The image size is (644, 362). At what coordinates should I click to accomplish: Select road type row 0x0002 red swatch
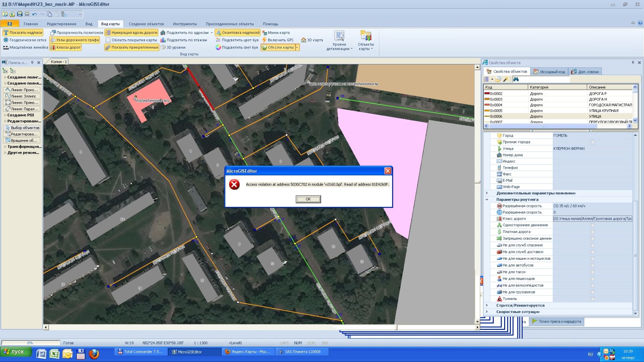point(487,94)
